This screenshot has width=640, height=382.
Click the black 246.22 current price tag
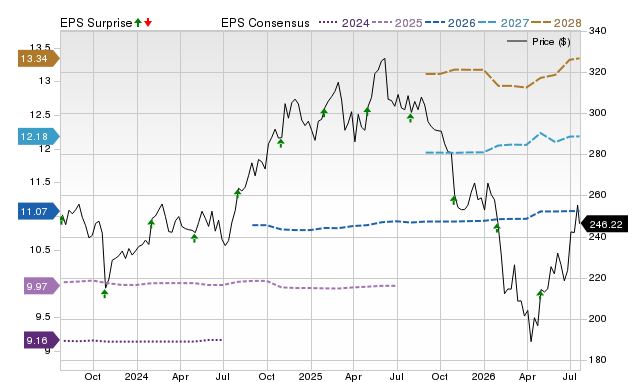(x=605, y=224)
